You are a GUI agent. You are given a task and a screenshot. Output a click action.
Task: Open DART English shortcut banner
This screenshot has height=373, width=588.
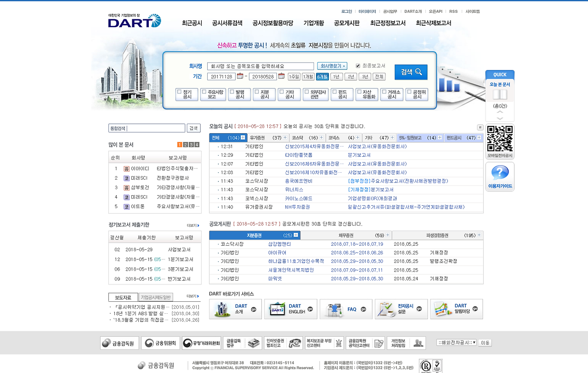click(x=291, y=309)
